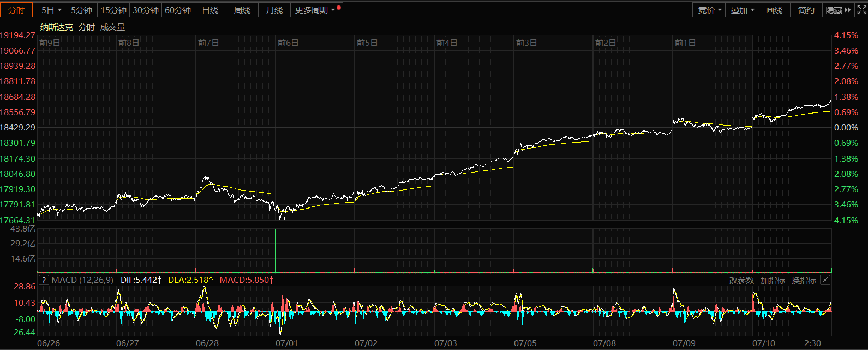Select the 分时 intraday tab at top left
Image resolution: width=868 pixels, height=350 pixels.
16,10
